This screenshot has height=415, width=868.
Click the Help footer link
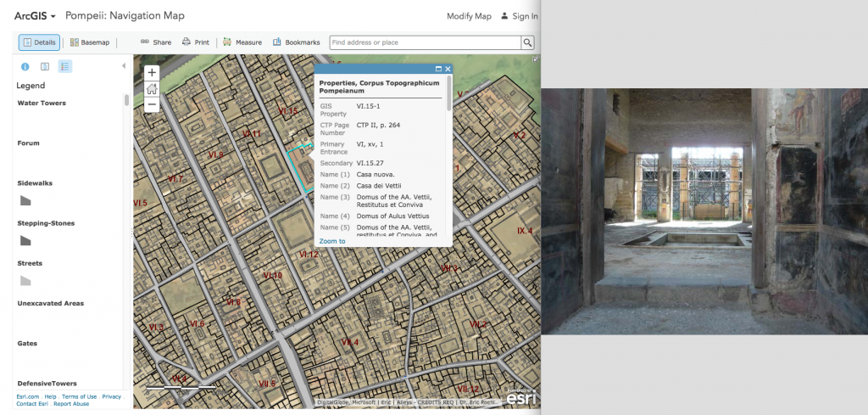pyautogui.click(x=50, y=396)
